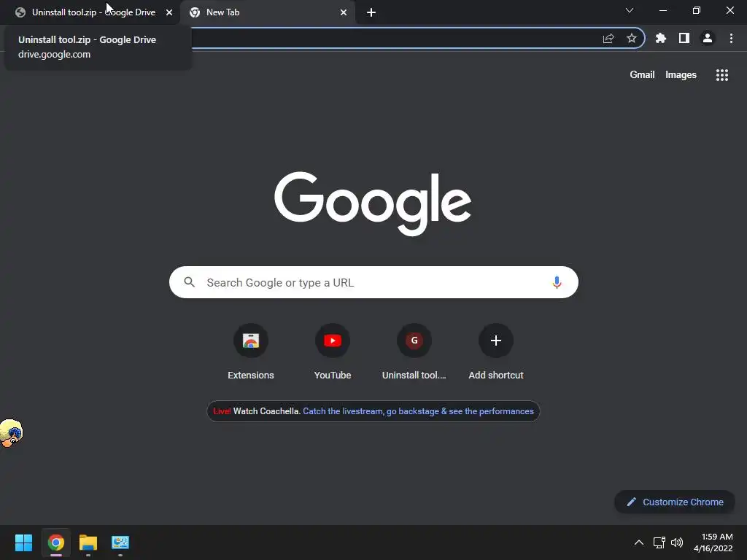Open the volume tray icon
The image size is (747, 560).
click(x=676, y=542)
